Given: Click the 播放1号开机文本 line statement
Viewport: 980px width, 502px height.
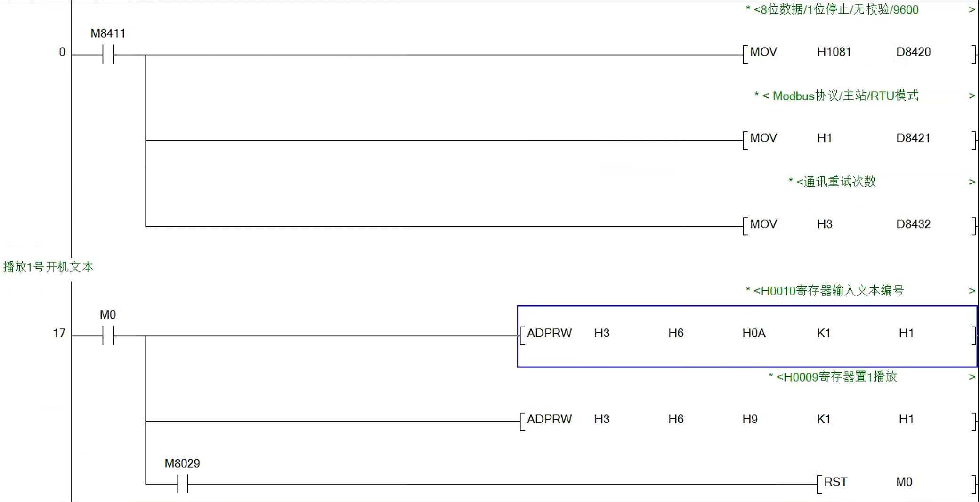Looking at the screenshot, I should (x=49, y=267).
